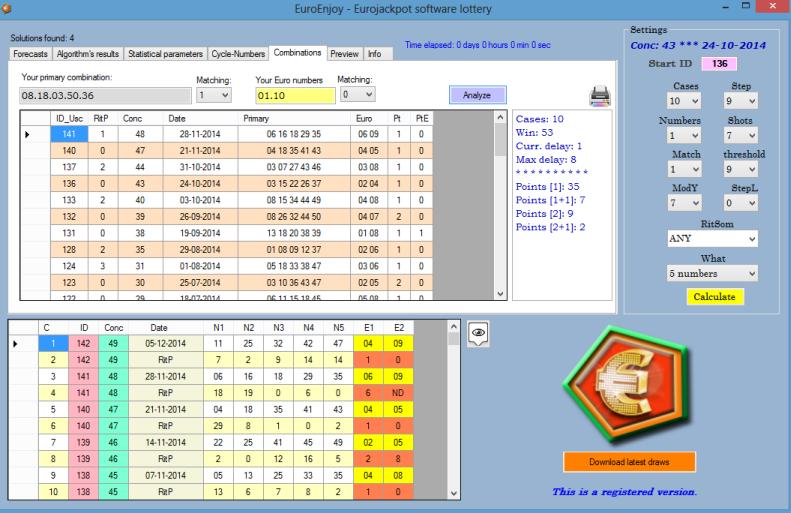Open the Forecasts tab
The height and width of the screenshot is (513, 791).
pos(30,54)
